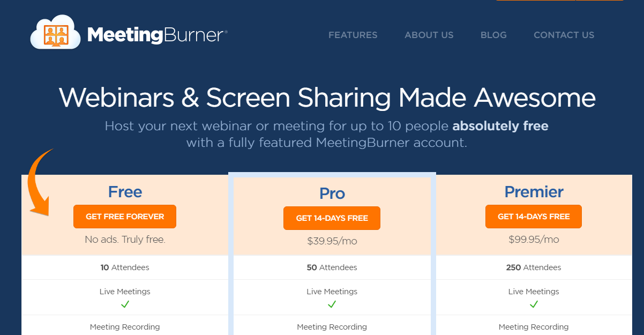Screen dimensions: 644x335
Task: Select the Premier plan heading
Action: [x=534, y=192]
